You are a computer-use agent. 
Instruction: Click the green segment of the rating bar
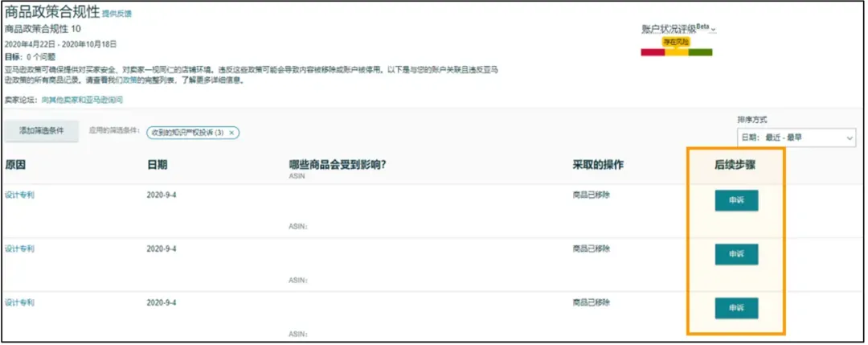[700, 52]
